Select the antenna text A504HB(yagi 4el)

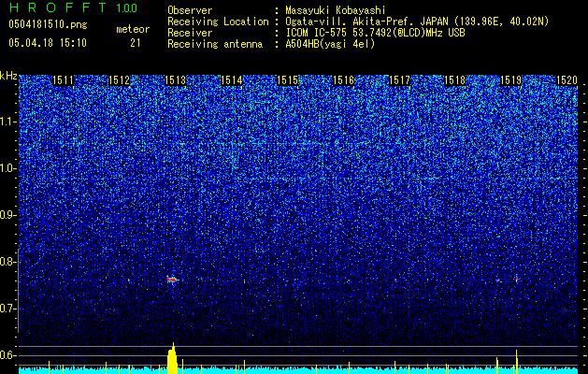330,44
